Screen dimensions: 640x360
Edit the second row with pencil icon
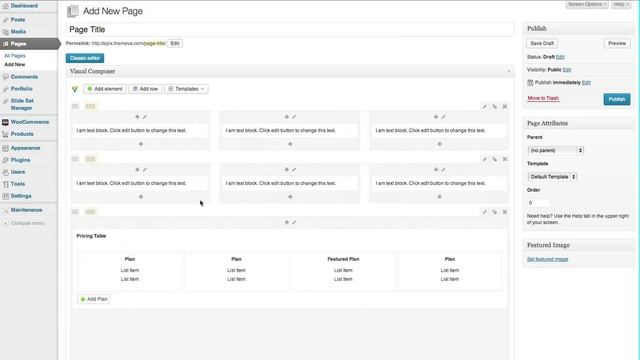(484, 159)
